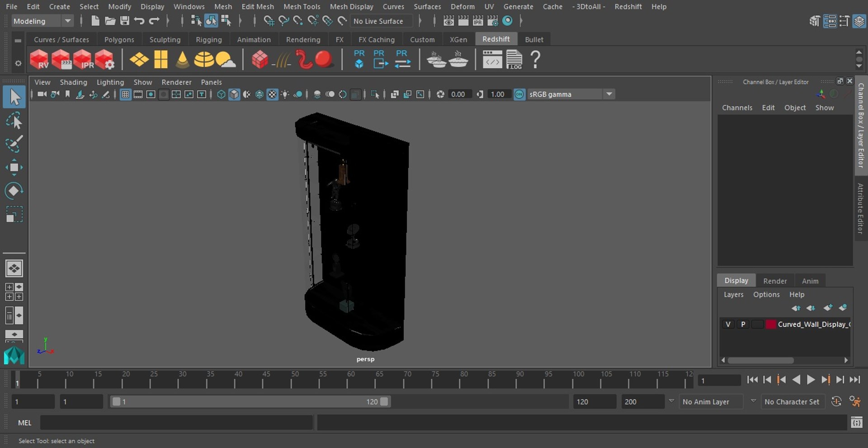Click the layer's red color swatch
This screenshot has width=868, height=448.
tap(771, 324)
